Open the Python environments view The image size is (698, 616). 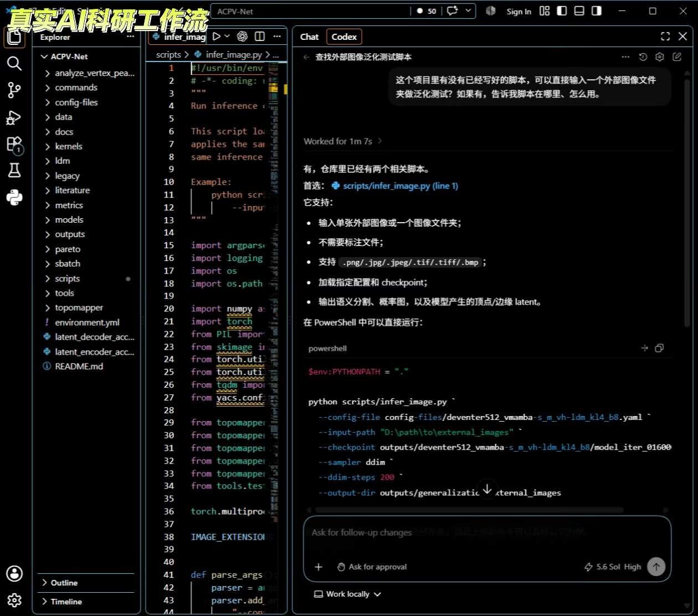click(x=14, y=197)
